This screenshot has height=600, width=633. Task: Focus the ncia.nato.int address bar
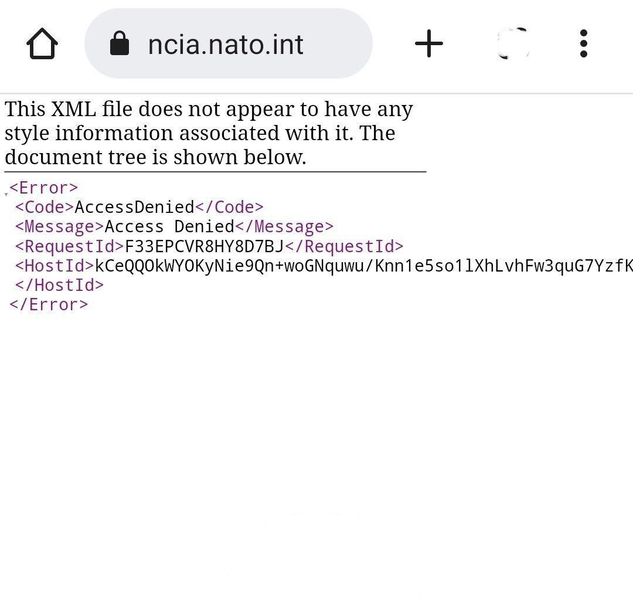pyautogui.click(x=228, y=44)
